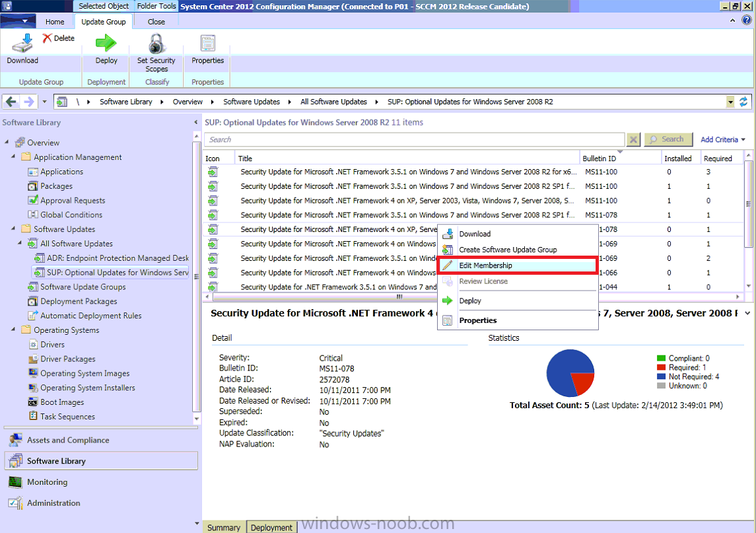Click the Operating System Images icon
Image resolution: width=756 pixels, height=533 pixels.
(33, 373)
